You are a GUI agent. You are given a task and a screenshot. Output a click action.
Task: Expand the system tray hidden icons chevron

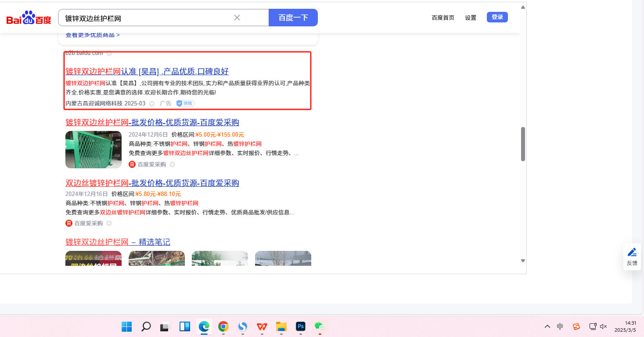click(547, 326)
